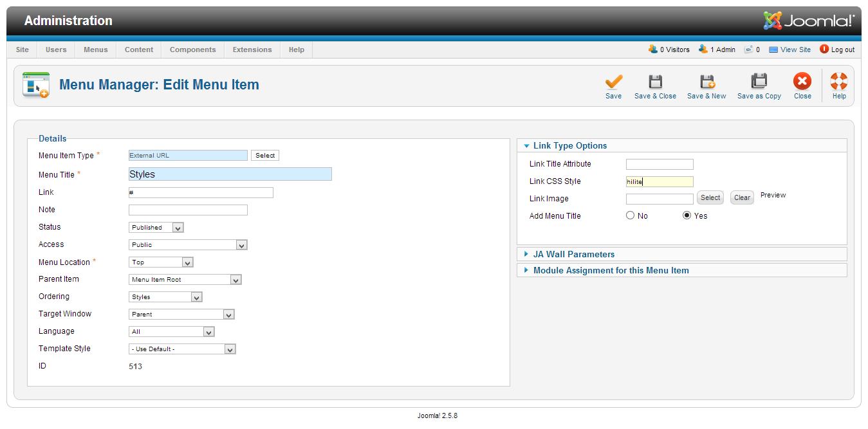The height and width of the screenshot is (429, 868).
Task: Click Select button for Menu Item Type
Action: 265,155
